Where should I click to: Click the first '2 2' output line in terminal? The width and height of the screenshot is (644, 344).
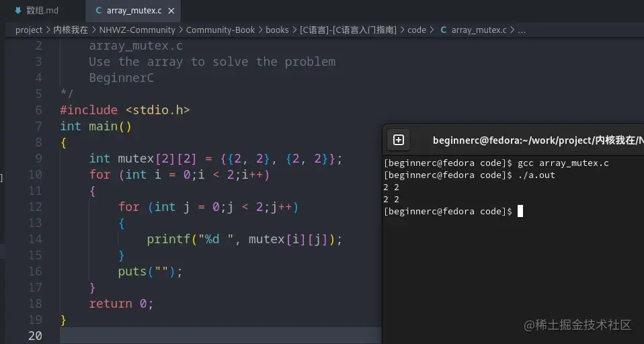click(x=391, y=187)
